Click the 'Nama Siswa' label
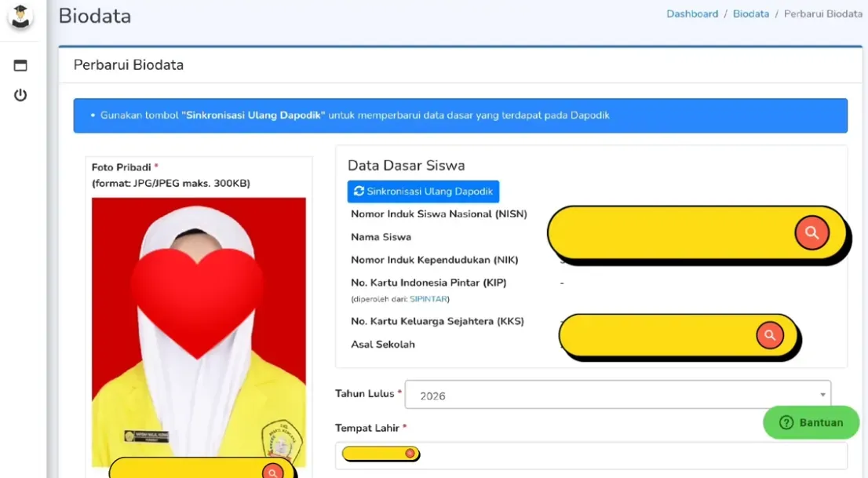This screenshot has height=478, width=868. point(381,237)
